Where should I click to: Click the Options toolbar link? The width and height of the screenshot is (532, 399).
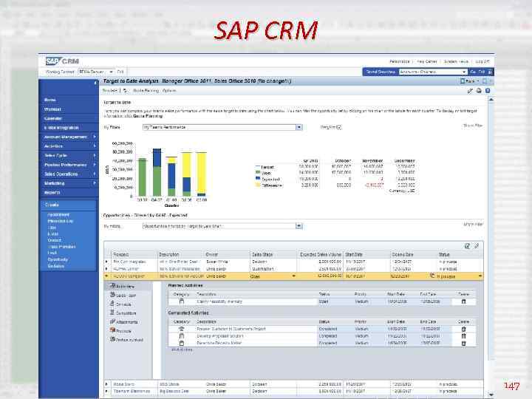(169, 91)
